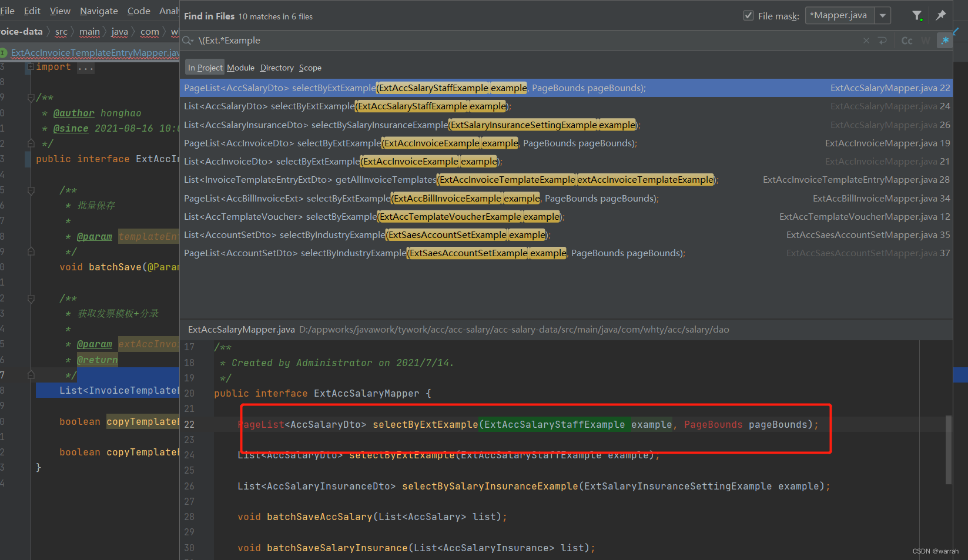Click batchSaveAccSalary method in preview
968x560 pixels.
tap(320, 517)
